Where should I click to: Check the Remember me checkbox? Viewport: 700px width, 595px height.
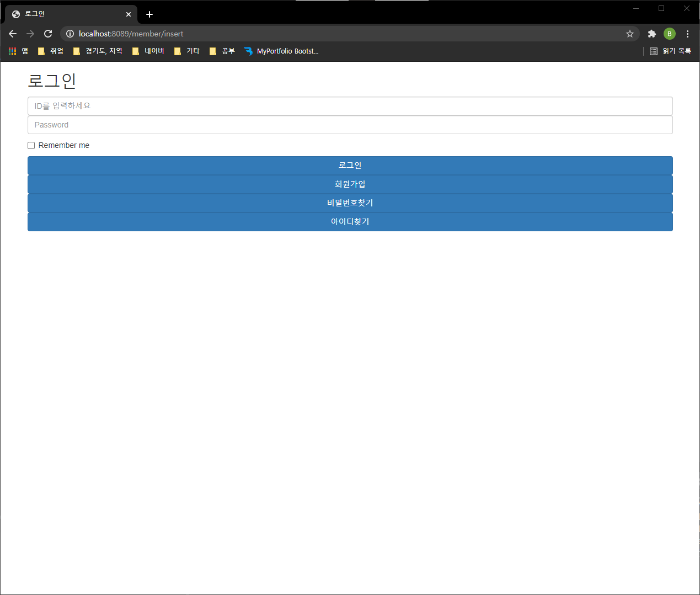click(31, 145)
